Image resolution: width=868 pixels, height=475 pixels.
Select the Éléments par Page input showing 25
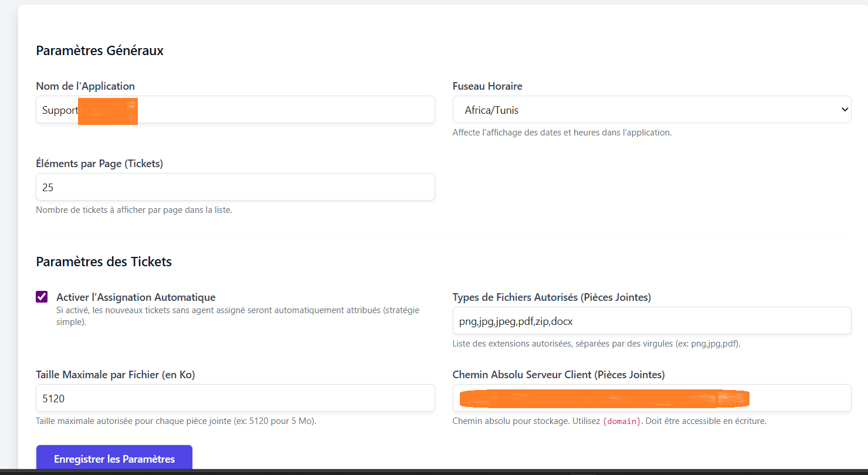pyautogui.click(x=235, y=186)
